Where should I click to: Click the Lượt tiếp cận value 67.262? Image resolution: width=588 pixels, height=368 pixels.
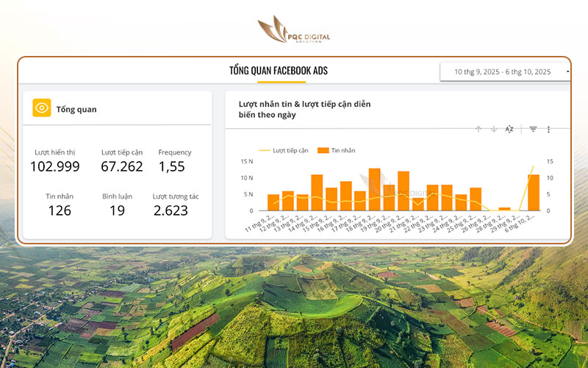(x=122, y=166)
